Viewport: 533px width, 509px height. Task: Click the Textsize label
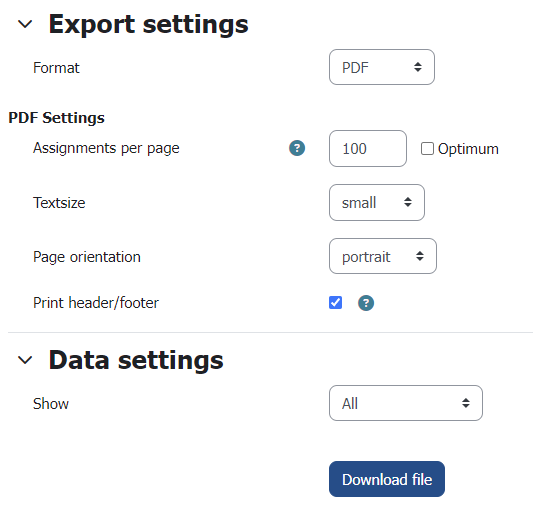click(x=59, y=203)
